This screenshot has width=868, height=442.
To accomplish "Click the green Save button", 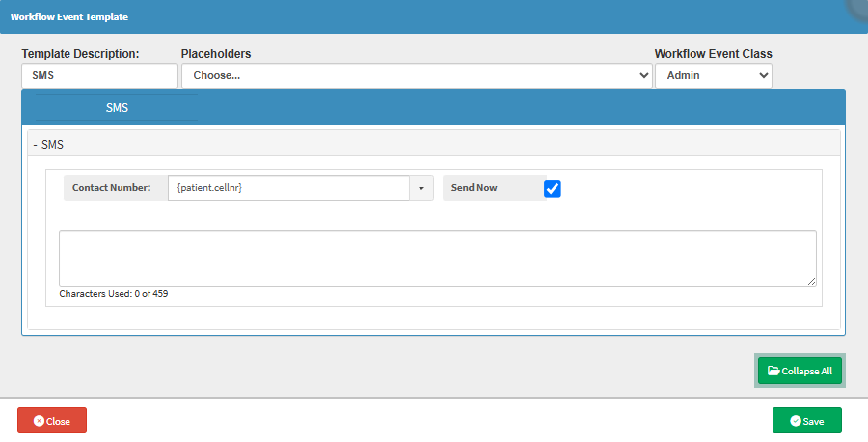I will tap(807, 421).
